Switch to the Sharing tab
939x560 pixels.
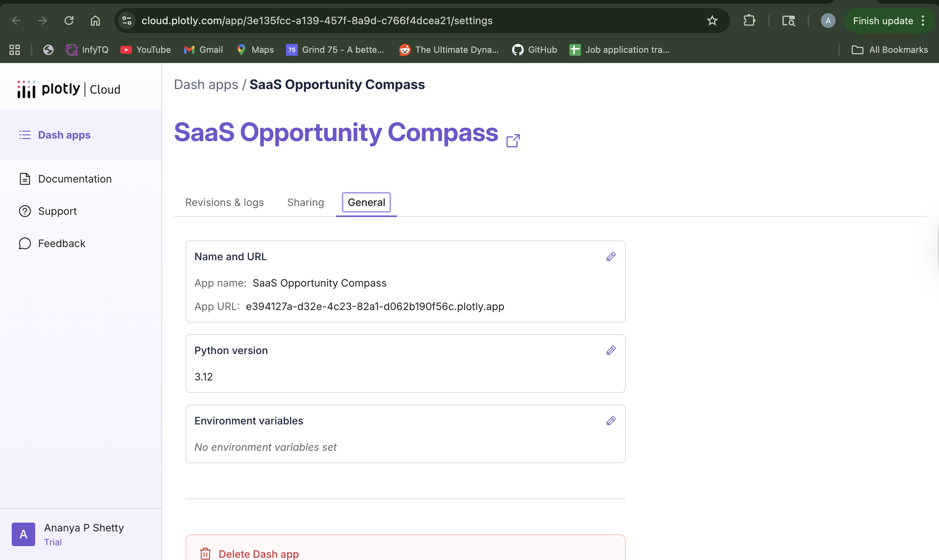coord(306,202)
